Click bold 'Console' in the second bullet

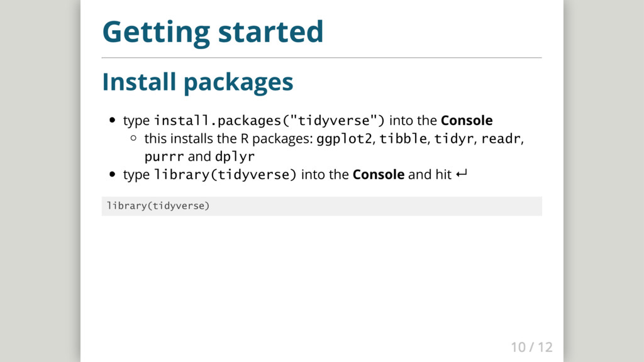pos(379,175)
